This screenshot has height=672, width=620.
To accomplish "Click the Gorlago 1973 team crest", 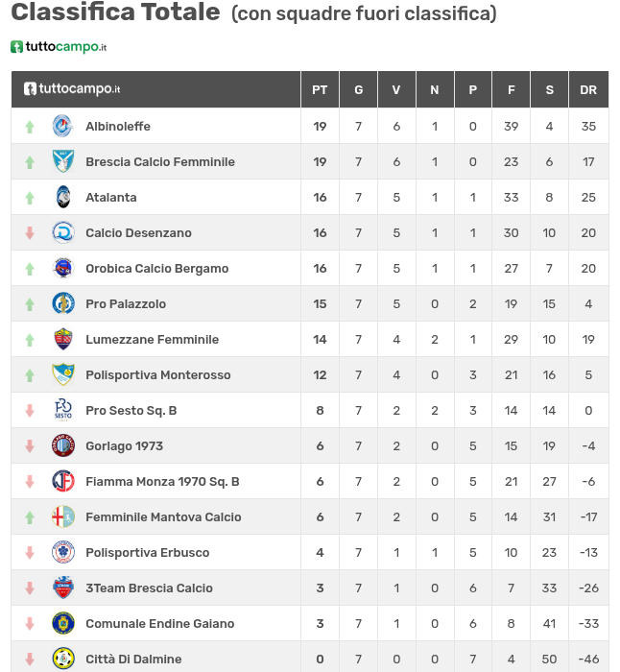I will pos(62,445).
